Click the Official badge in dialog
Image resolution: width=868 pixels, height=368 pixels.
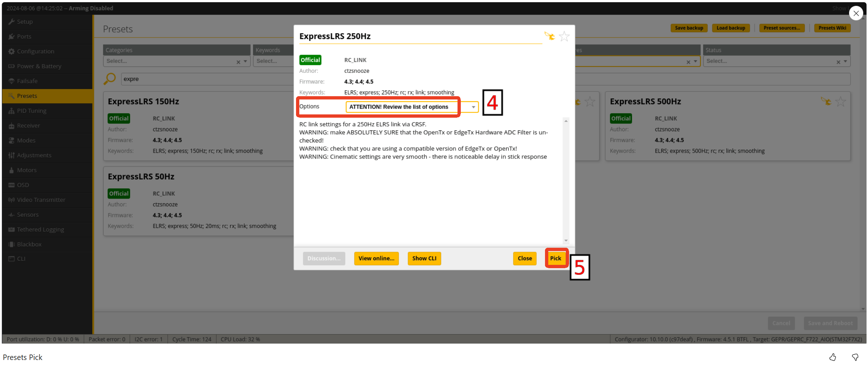pos(310,60)
